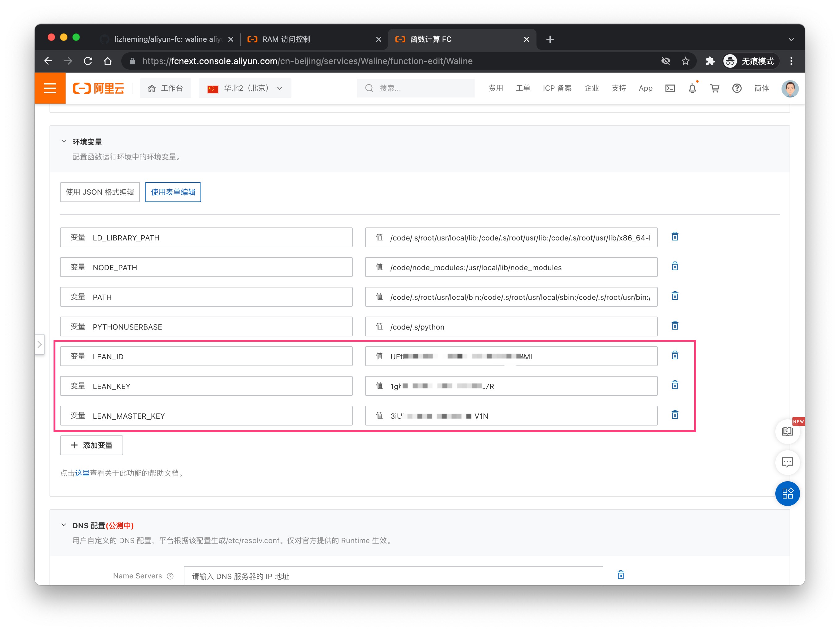Switch to the RAM 访问控制 tab
The width and height of the screenshot is (840, 631).
click(286, 39)
